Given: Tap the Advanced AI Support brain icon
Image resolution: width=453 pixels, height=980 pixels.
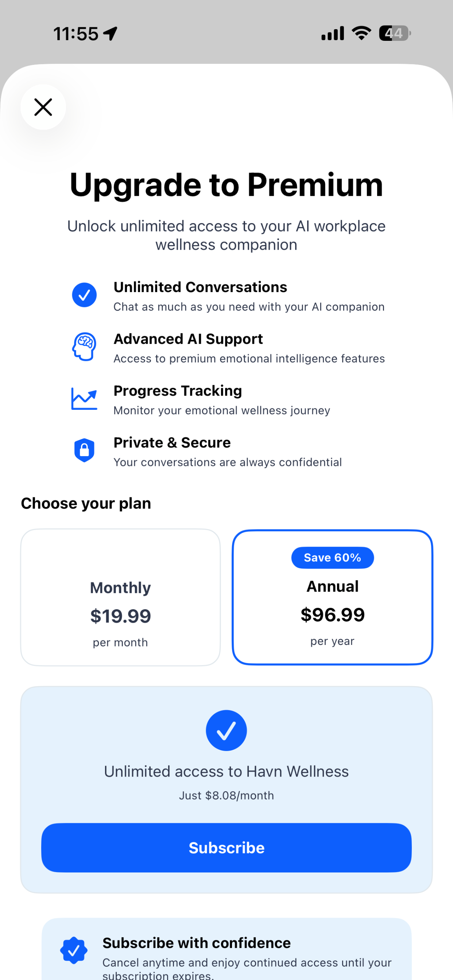Looking at the screenshot, I should click(x=84, y=347).
